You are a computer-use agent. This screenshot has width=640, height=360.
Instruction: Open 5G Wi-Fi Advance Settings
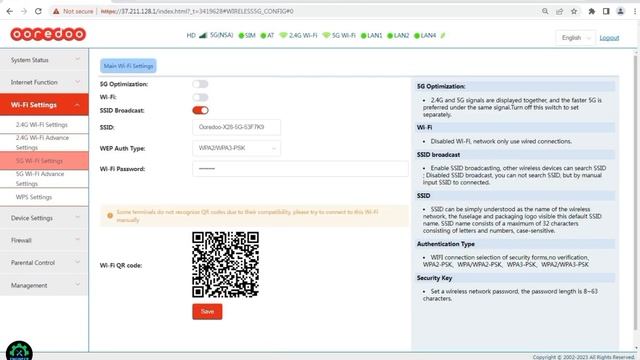[x=44, y=179]
